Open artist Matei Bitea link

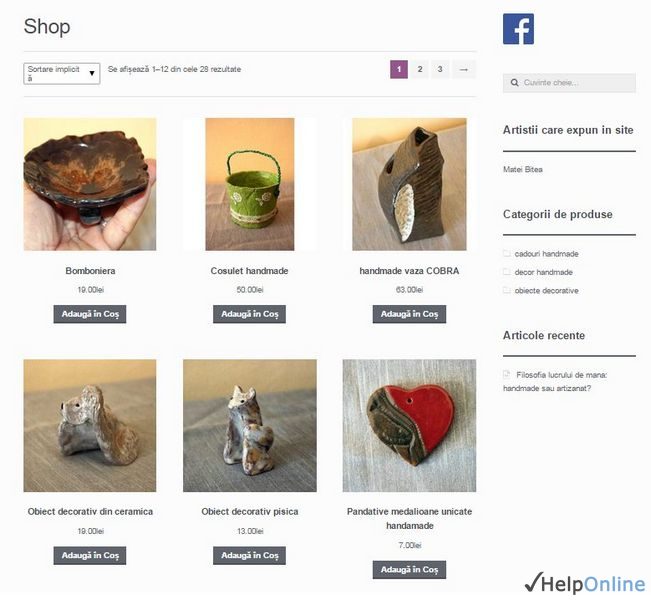pyautogui.click(x=523, y=169)
